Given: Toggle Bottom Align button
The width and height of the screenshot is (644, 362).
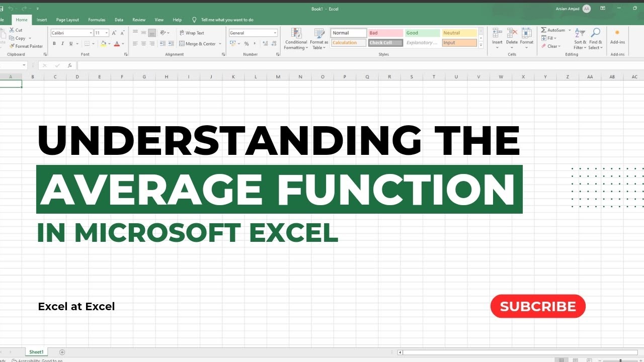Looking at the screenshot, I should click(x=152, y=33).
